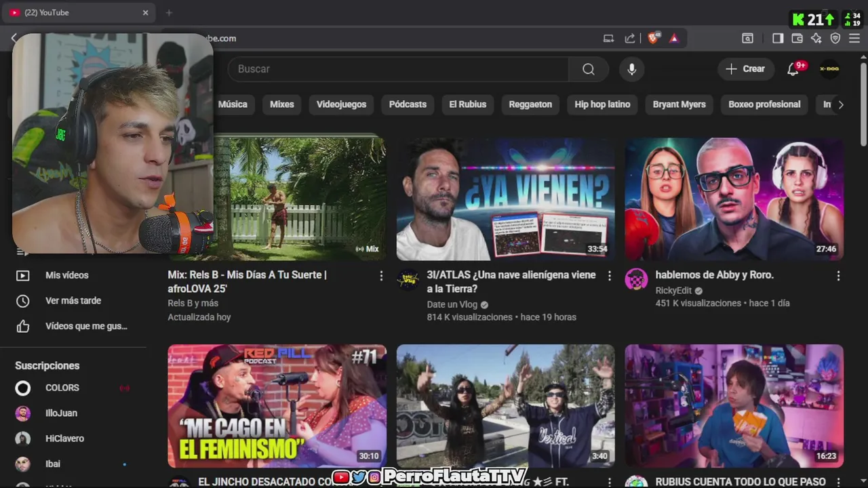868x488 pixels.
Task: Select the Bryant Myers chip
Action: (679, 104)
